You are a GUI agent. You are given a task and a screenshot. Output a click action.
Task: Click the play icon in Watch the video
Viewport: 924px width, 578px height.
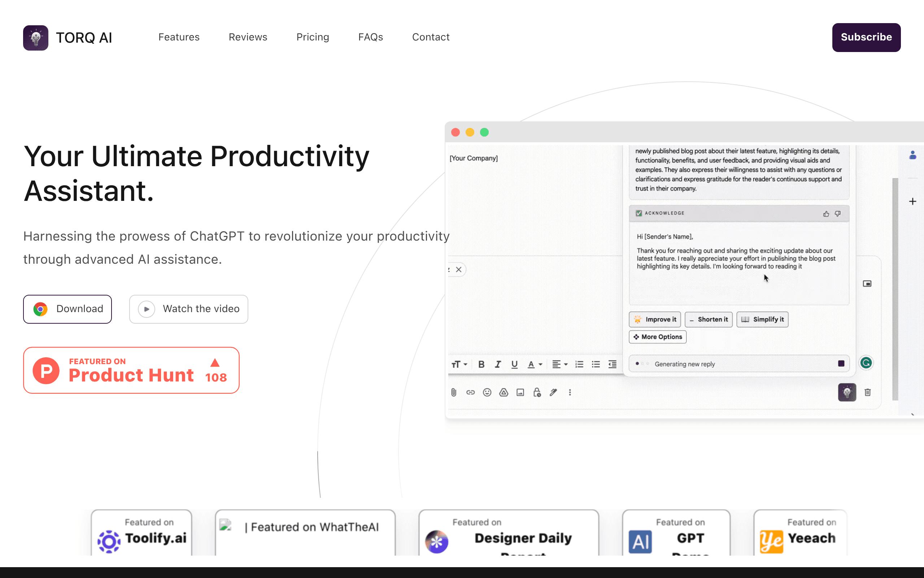click(x=147, y=309)
